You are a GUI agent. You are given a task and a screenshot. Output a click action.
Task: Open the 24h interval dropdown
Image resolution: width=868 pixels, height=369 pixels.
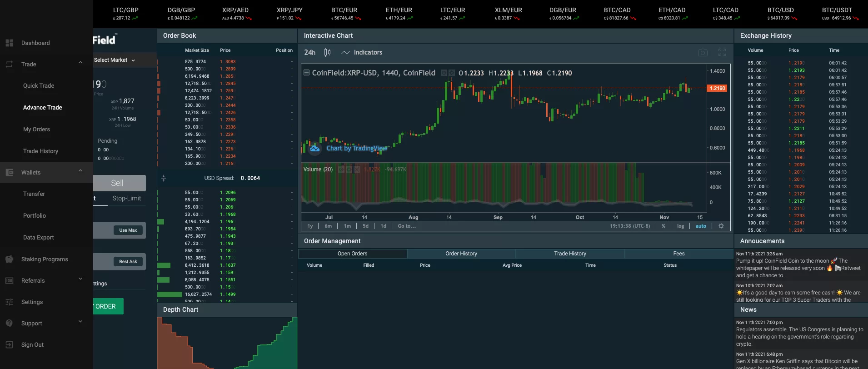coord(310,53)
